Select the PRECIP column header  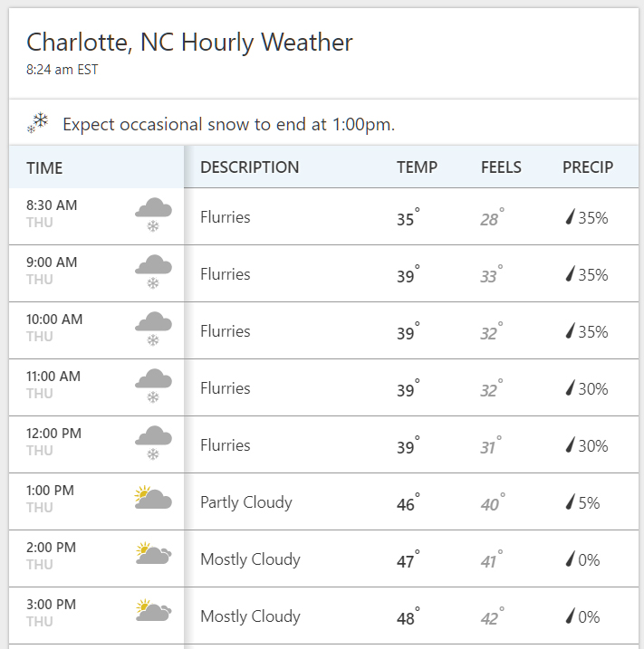tap(588, 167)
